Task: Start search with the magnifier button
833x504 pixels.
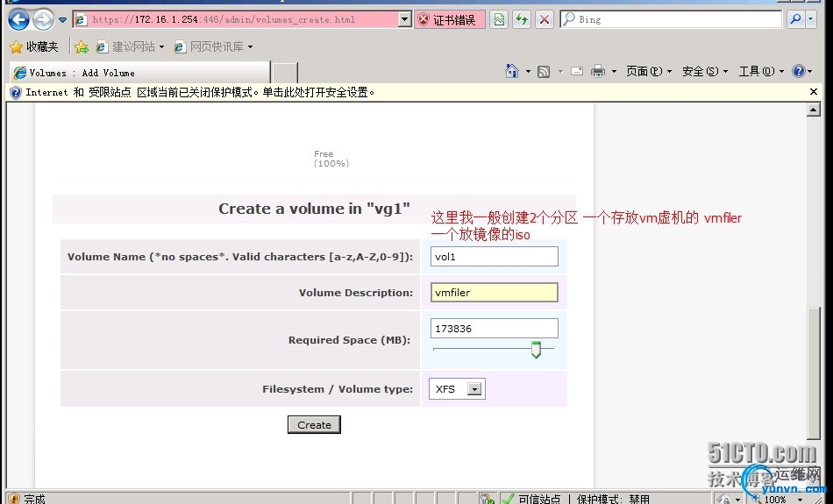Action: pyautogui.click(x=795, y=19)
